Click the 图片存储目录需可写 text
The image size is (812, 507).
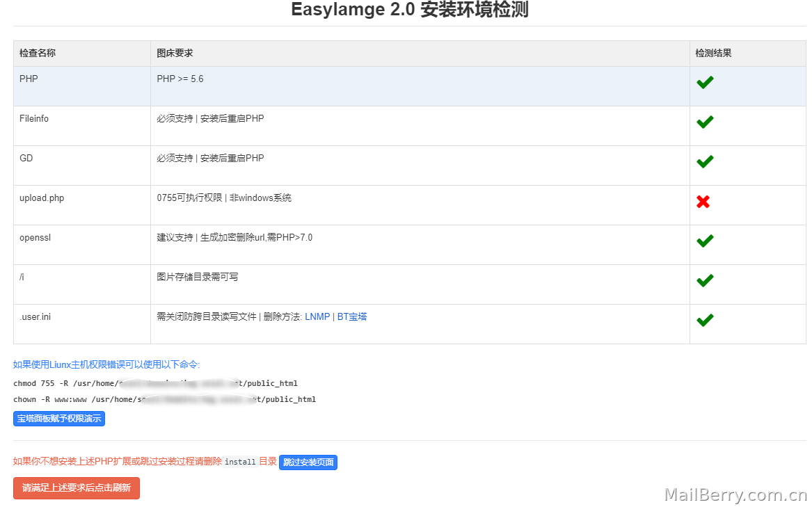coord(198,277)
